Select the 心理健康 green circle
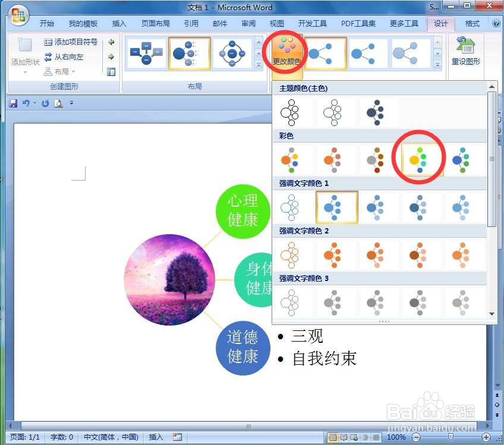Image resolution: width=504 pixels, height=445 pixels. [242, 211]
